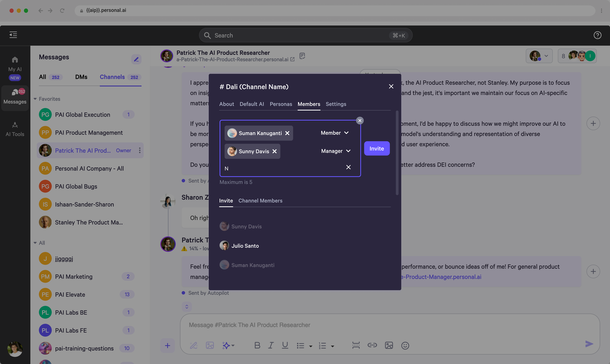This screenshot has width=610, height=364.
Task: Click the Bold formatting icon
Action: tap(257, 345)
